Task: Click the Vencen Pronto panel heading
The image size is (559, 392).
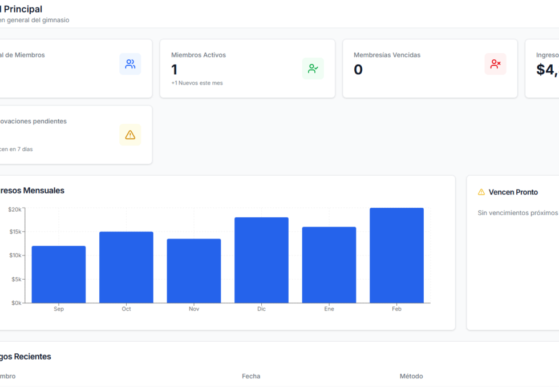Action: pyautogui.click(x=513, y=192)
